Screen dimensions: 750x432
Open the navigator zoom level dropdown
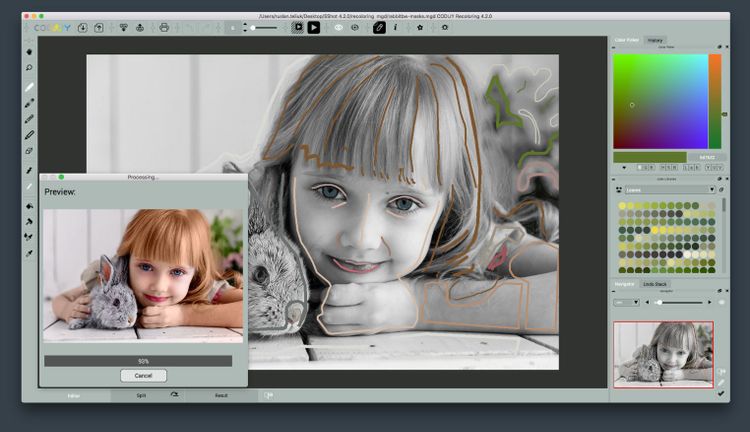627,302
